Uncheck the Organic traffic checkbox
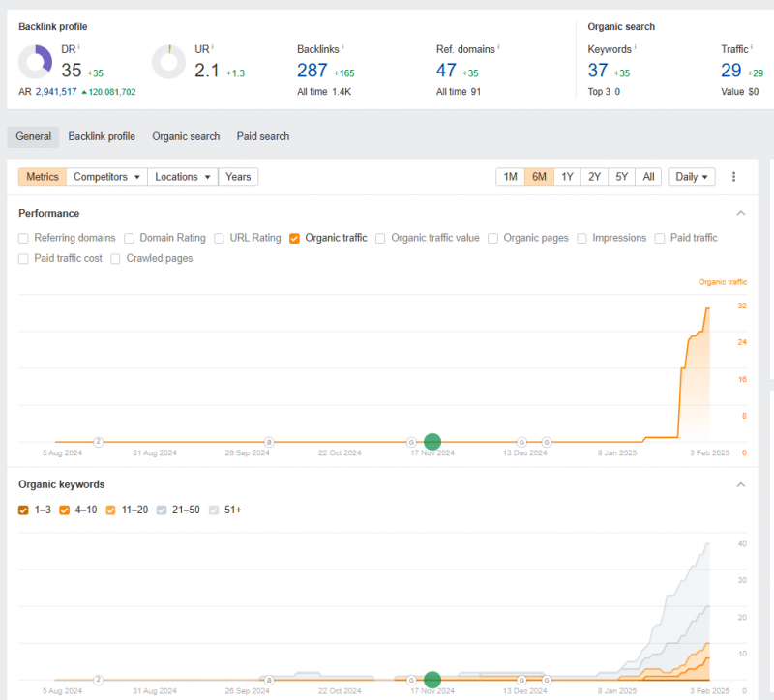Viewport: 774px width, 700px height. (294, 238)
